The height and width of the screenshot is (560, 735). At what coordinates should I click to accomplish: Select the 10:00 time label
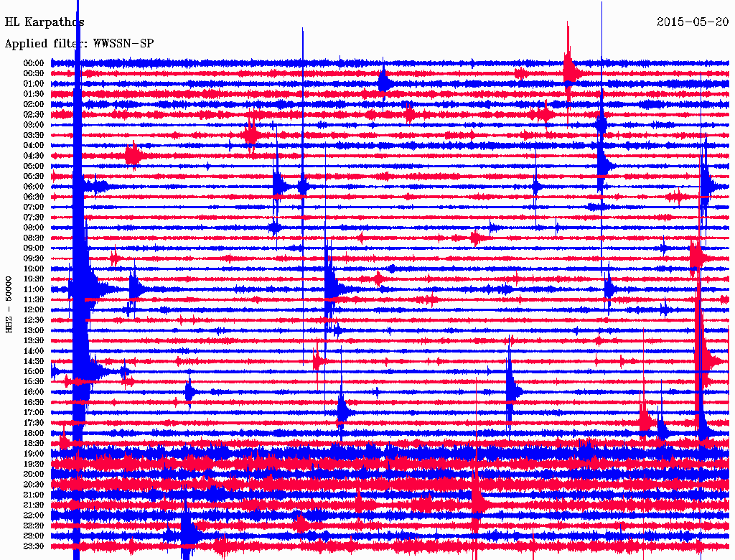[34, 269]
